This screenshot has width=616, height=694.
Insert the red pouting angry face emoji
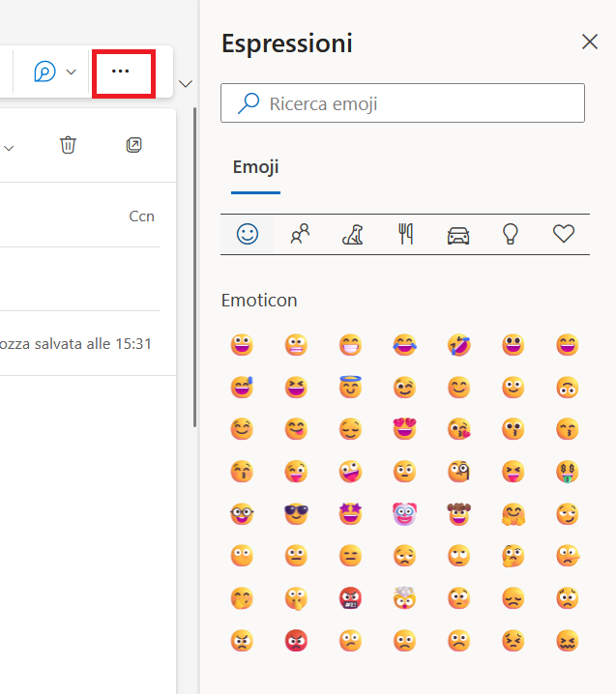(296, 641)
